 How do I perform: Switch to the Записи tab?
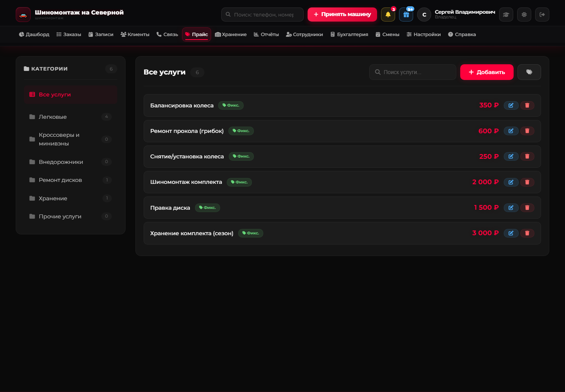101,34
